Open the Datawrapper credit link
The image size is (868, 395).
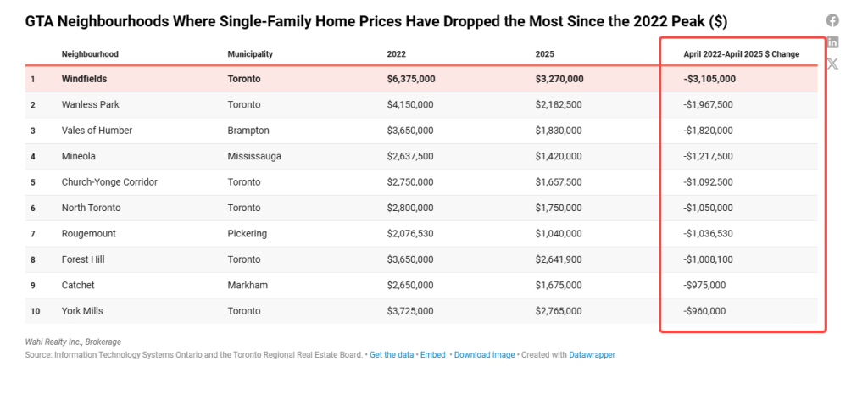click(592, 354)
